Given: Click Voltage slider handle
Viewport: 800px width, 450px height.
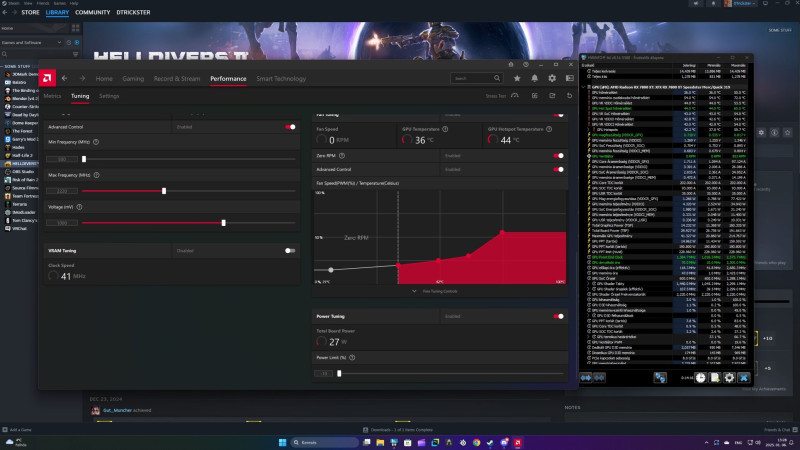Looking at the screenshot, I should (223, 222).
